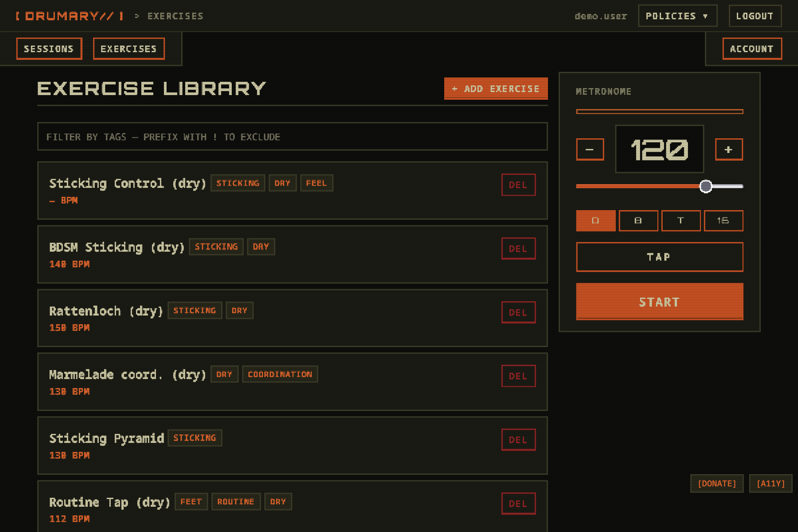798x532 pixels.
Task: Delete the Sticking Control (dry) exercise
Action: 518,185
